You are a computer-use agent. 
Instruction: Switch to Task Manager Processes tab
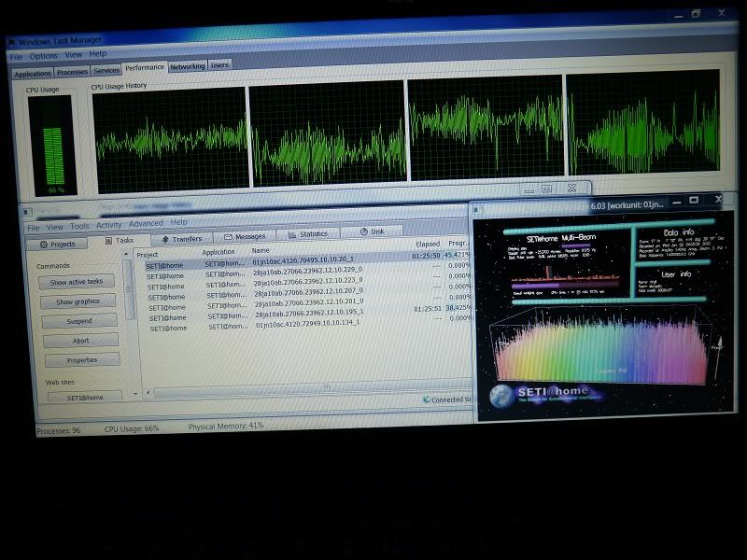[x=72, y=72]
